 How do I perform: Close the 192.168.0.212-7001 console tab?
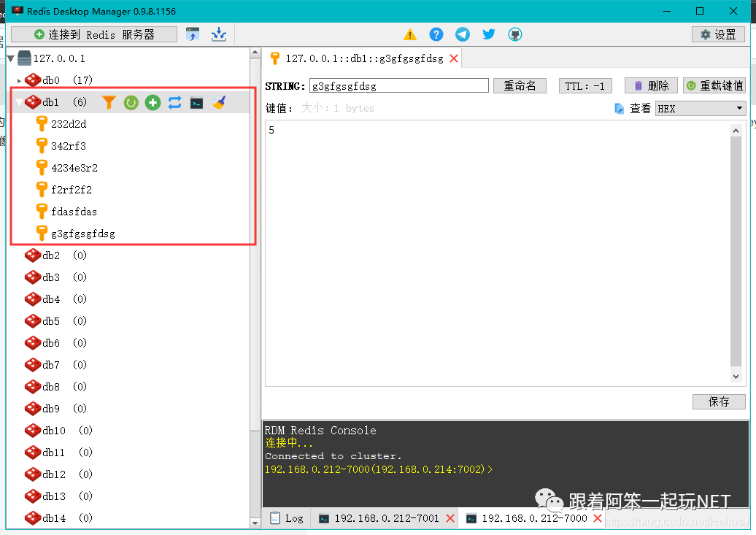pos(450,518)
